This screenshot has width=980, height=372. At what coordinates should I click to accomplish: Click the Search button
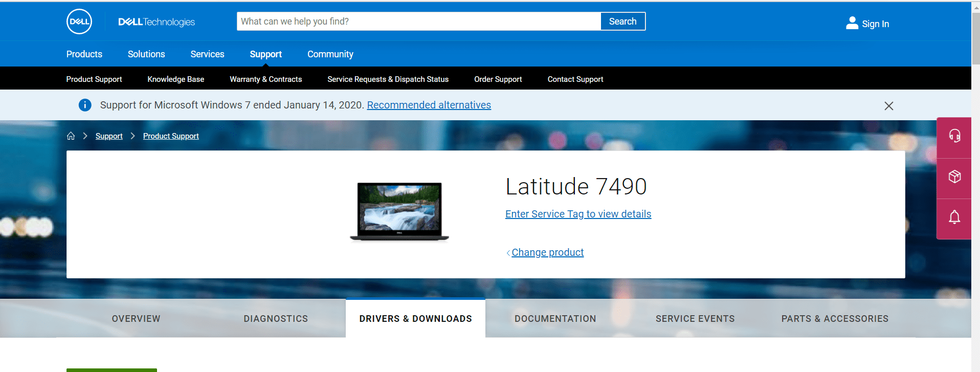click(623, 21)
